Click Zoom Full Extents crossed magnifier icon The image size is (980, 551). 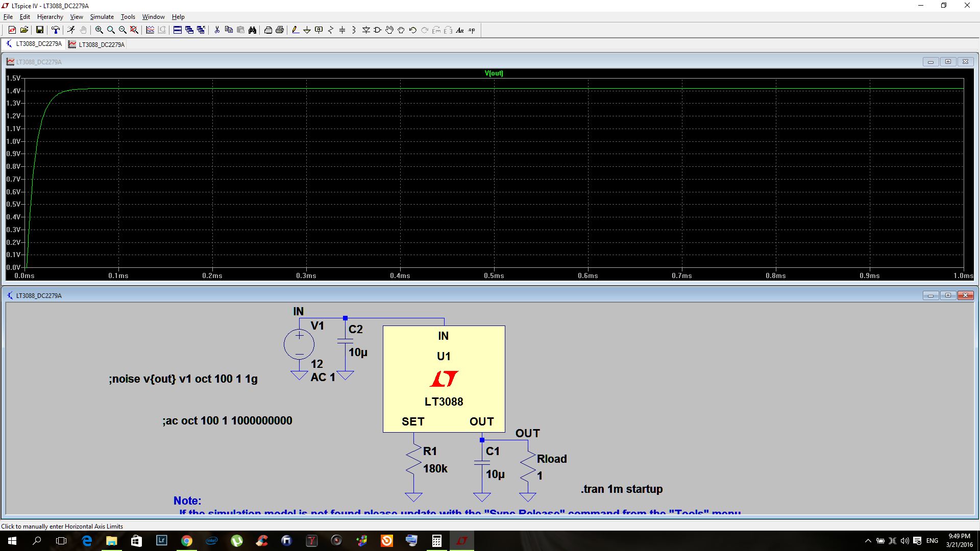[x=134, y=30]
